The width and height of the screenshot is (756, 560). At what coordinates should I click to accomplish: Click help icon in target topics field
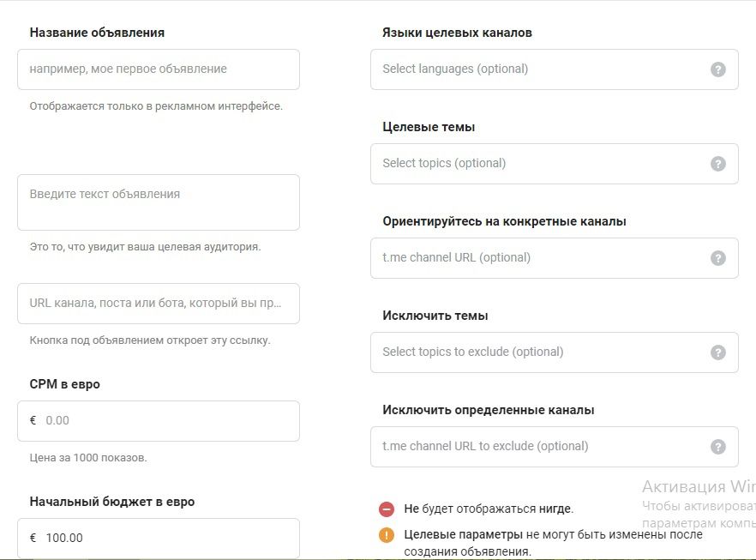718,164
